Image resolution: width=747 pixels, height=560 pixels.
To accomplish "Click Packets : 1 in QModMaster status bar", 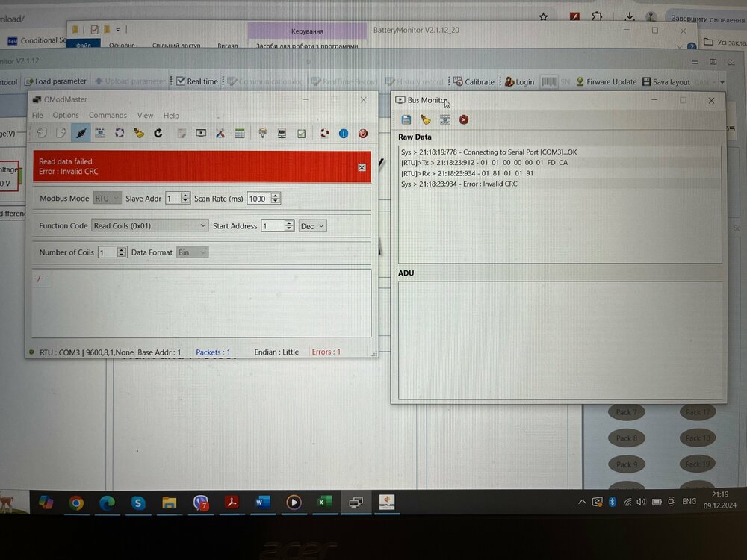I will coord(213,352).
